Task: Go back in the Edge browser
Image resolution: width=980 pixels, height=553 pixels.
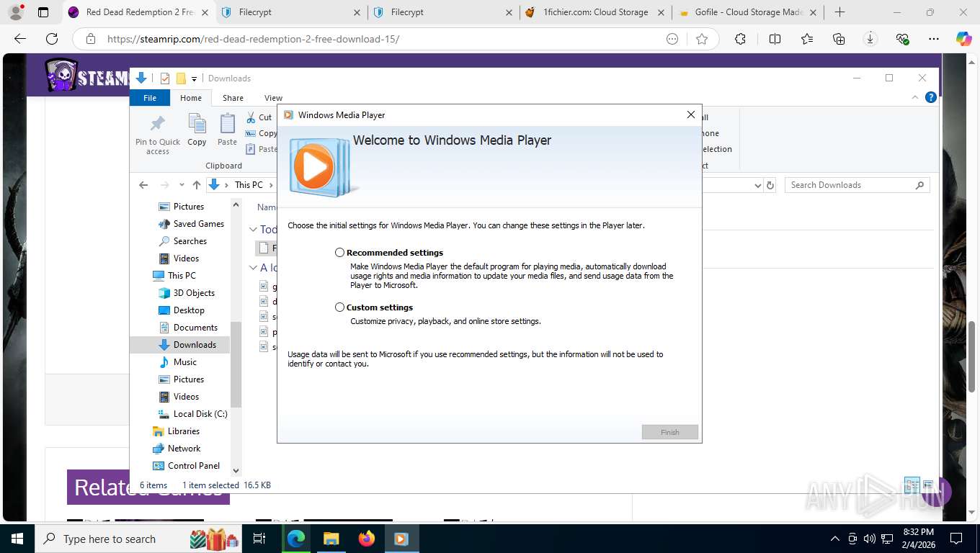Action: coord(20,39)
